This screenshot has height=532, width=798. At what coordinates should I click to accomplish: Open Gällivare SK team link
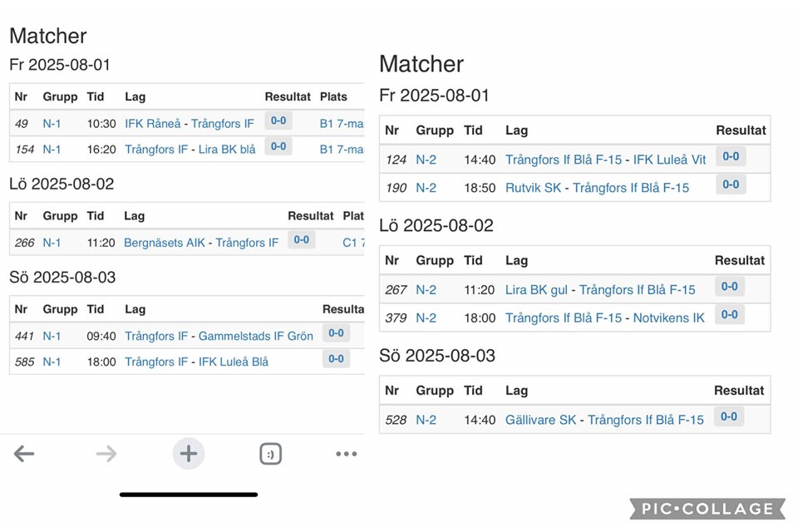(x=540, y=420)
